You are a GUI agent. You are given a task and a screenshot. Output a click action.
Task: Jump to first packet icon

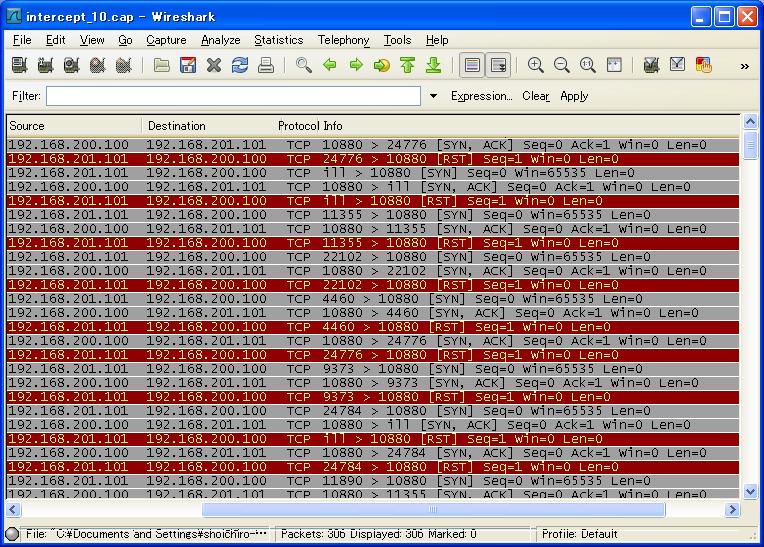[x=408, y=65]
